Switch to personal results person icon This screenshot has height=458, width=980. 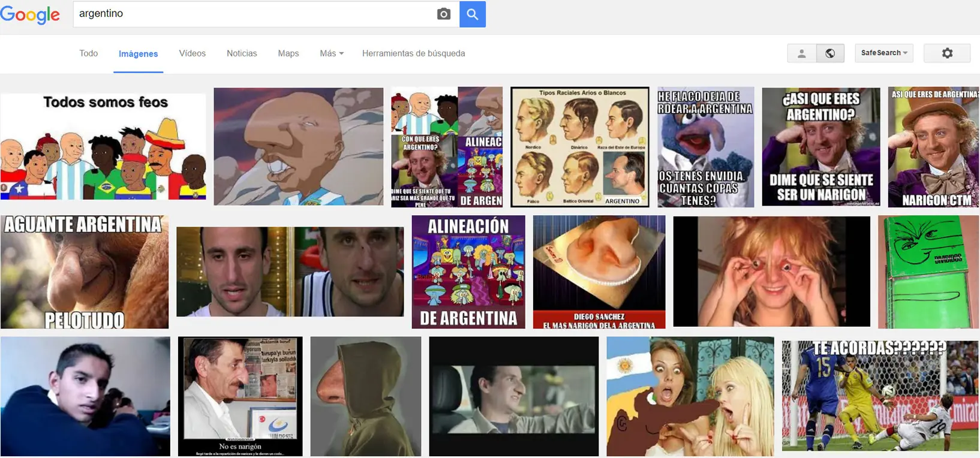[802, 53]
